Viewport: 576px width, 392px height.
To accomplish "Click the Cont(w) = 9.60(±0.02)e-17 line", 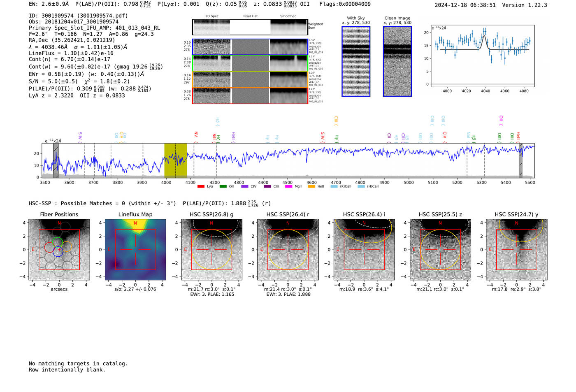I will pyautogui.click(x=96, y=67).
